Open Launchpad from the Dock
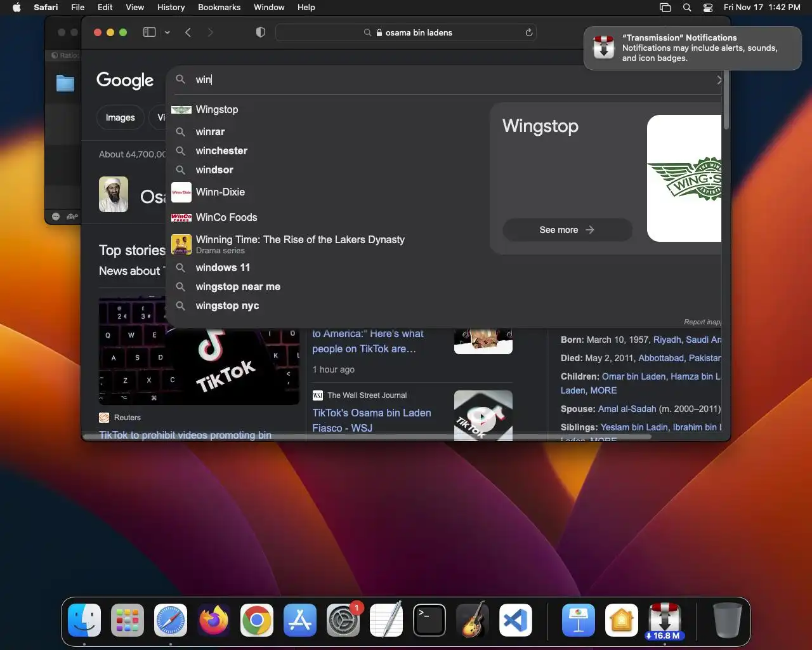This screenshot has height=650, width=812. (x=128, y=620)
